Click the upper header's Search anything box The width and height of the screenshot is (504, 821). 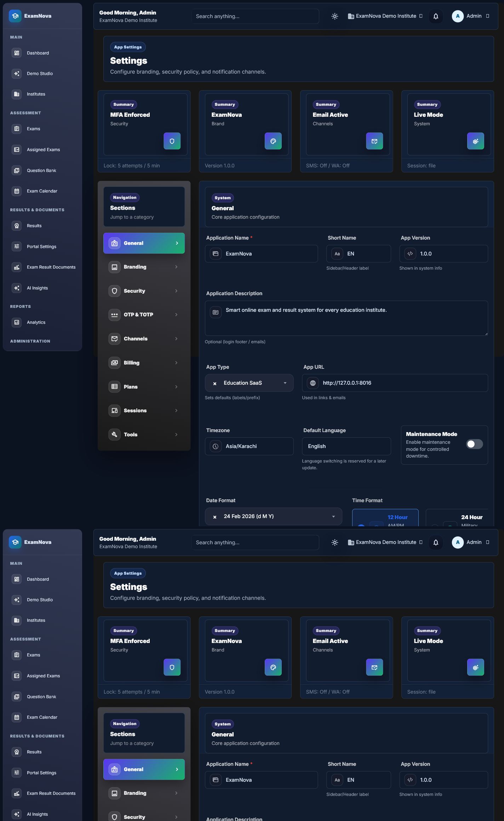255,16
